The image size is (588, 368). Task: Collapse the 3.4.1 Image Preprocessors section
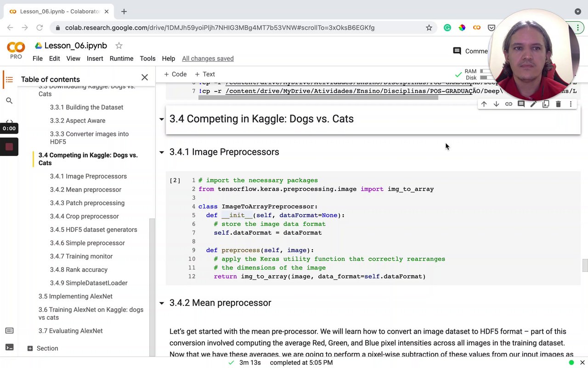coord(161,152)
